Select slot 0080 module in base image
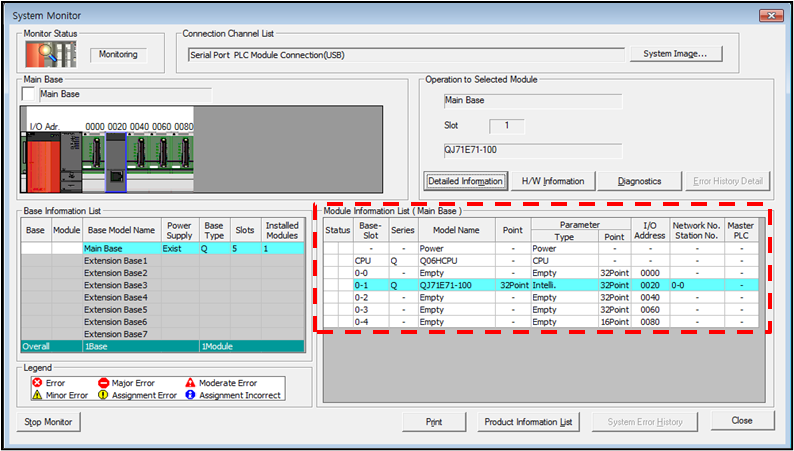 [182, 162]
